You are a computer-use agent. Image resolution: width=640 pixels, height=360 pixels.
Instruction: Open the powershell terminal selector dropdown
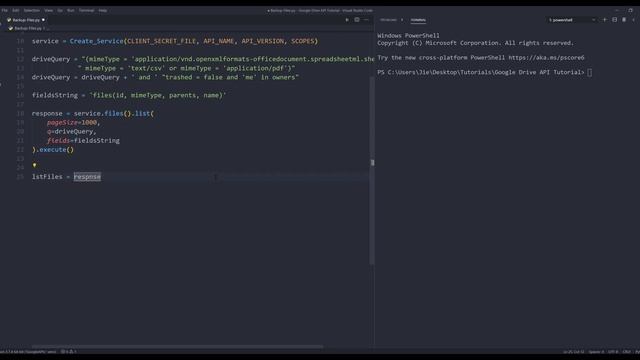(x=571, y=20)
